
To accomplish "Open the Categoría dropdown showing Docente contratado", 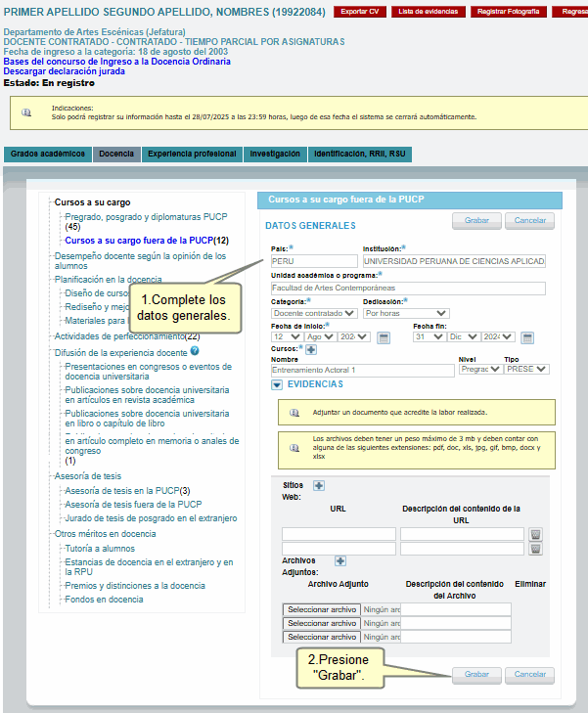I will click(x=314, y=313).
